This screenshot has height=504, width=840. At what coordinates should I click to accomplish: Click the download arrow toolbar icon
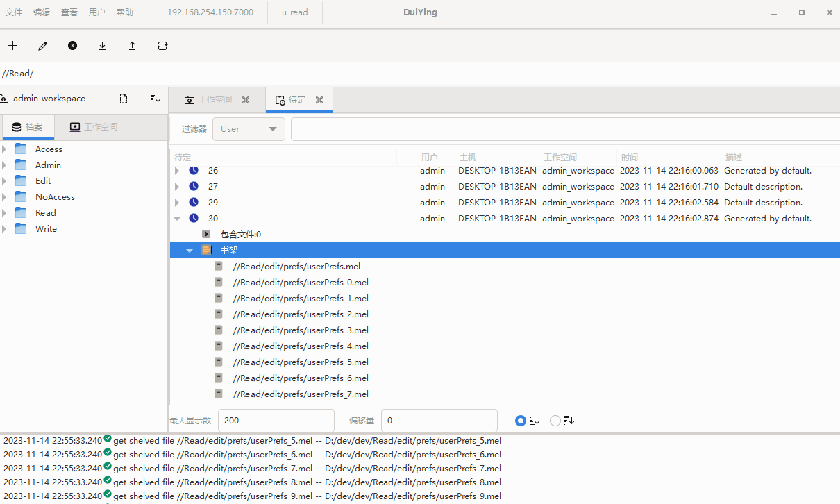click(x=102, y=46)
